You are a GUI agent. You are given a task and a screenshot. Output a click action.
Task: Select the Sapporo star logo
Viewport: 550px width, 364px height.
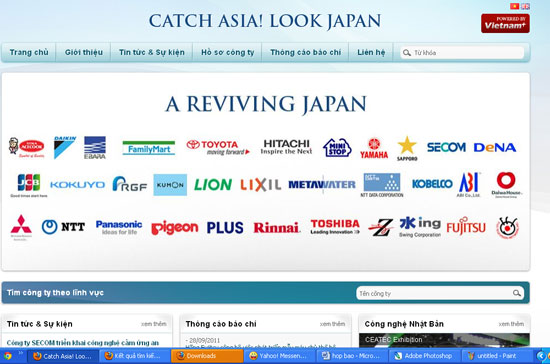coord(407,149)
